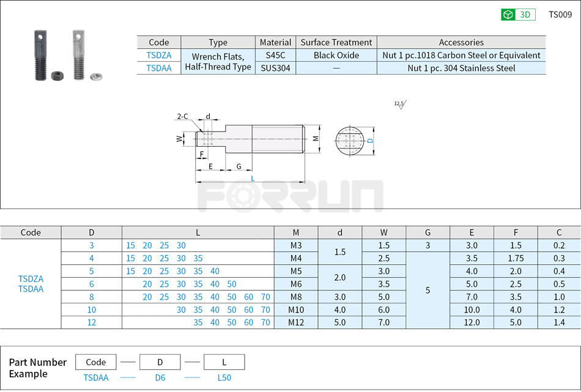Choose length L50 in the part number example
Viewport: 581px width, 392px height.
(x=224, y=377)
